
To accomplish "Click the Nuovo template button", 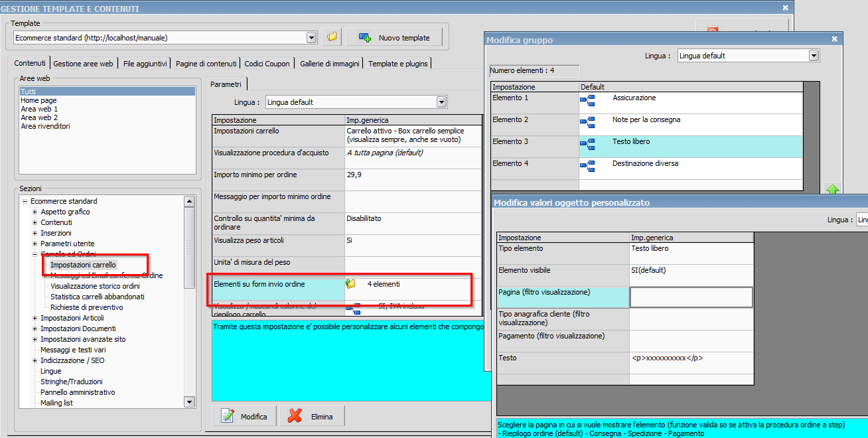I will tap(395, 38).
